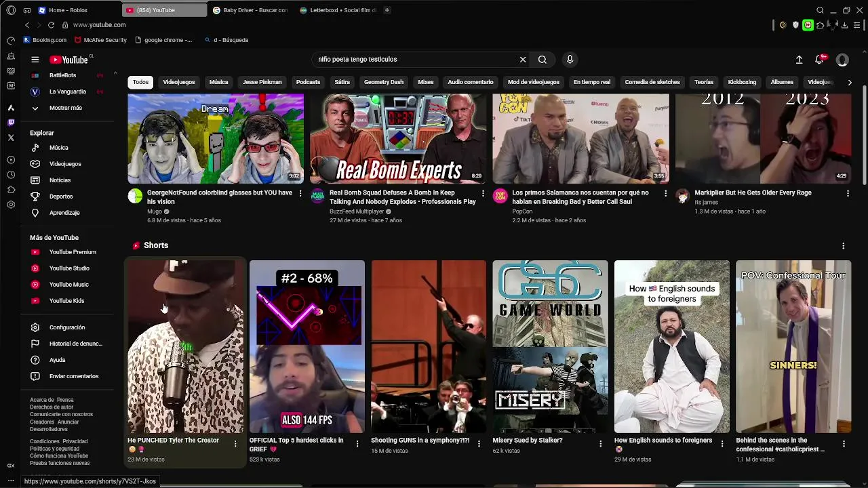Open Twitch in the Opera sidebar
This screenshot has width=868, height=488.
(11, 123)
